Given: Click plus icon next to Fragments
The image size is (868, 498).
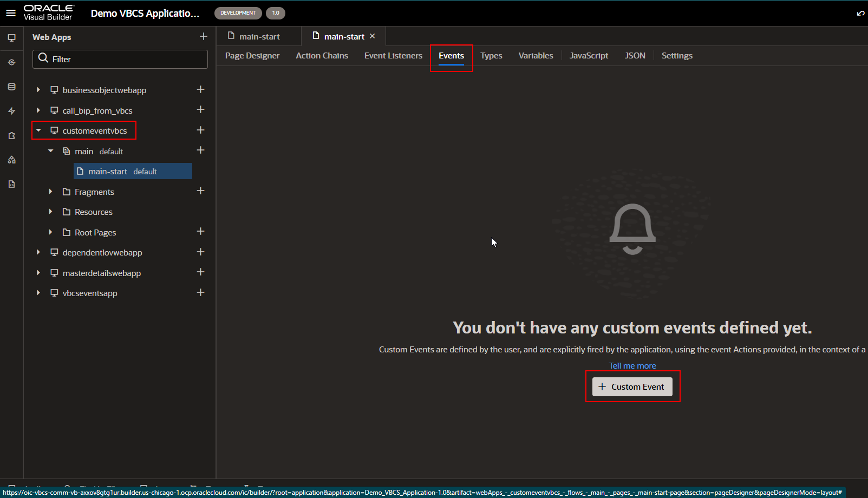Looking at the screenshot, I should pos(200,191).
